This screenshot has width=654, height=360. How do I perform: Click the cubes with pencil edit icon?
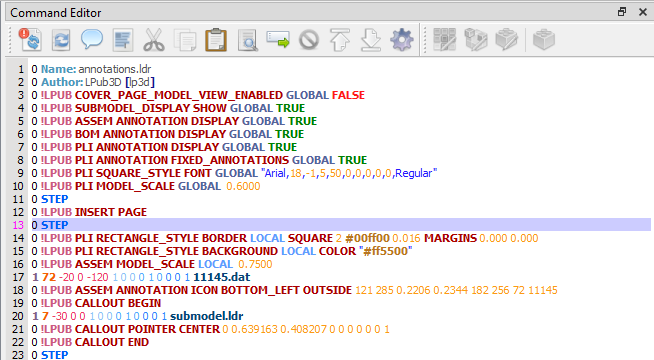pyautogui.click(x=476, y=40)
